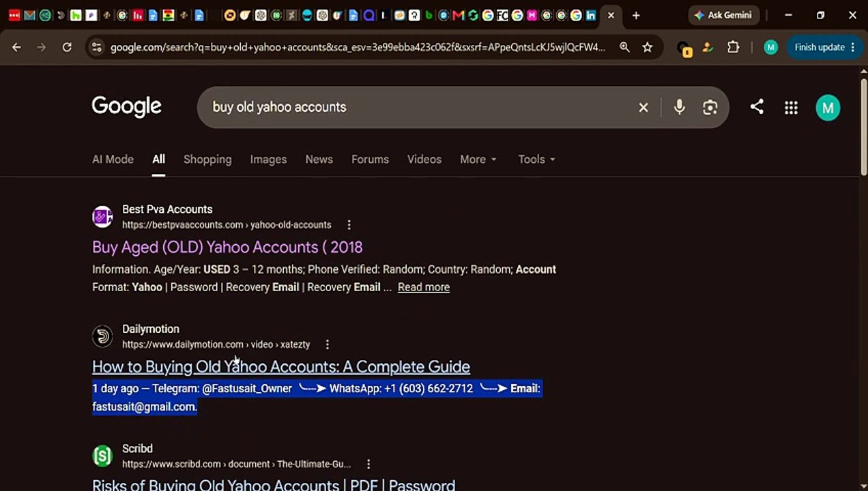Switch to the pink M favicon tab
This screenshot has height=491, width=868.
(532, 15)
